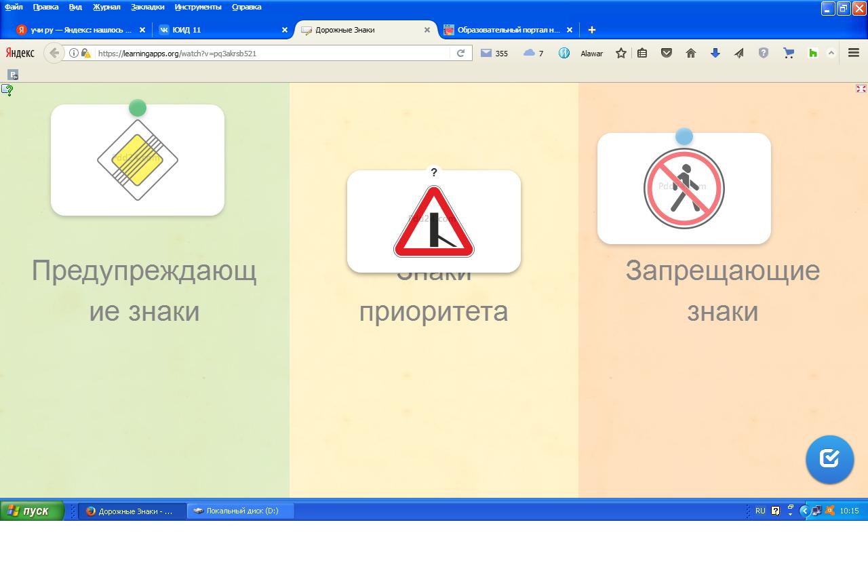Open a new tab with the plus button

click(x=592, y=30)
